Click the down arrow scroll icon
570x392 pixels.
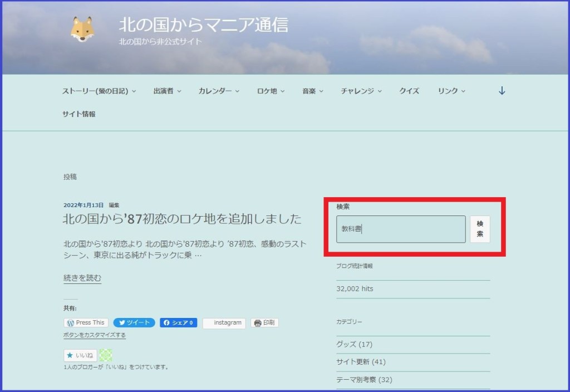click(x=502, y=91)
